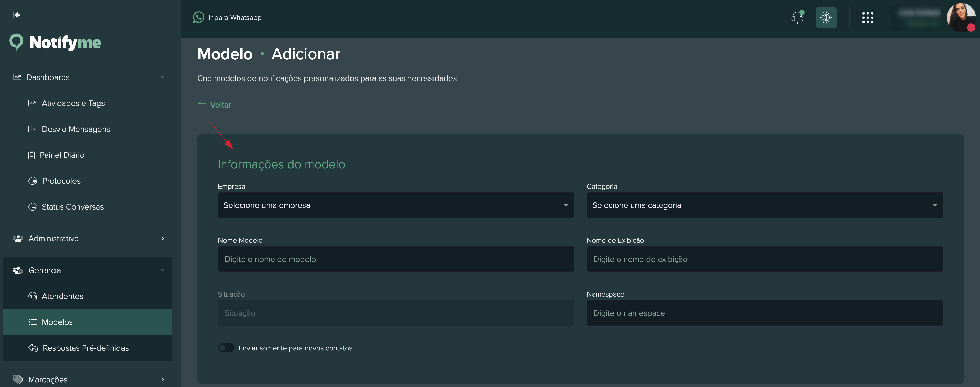Click the collapse sidebar arrow icon
Viewport: 980px width, 387px height.
pos(16,15)
